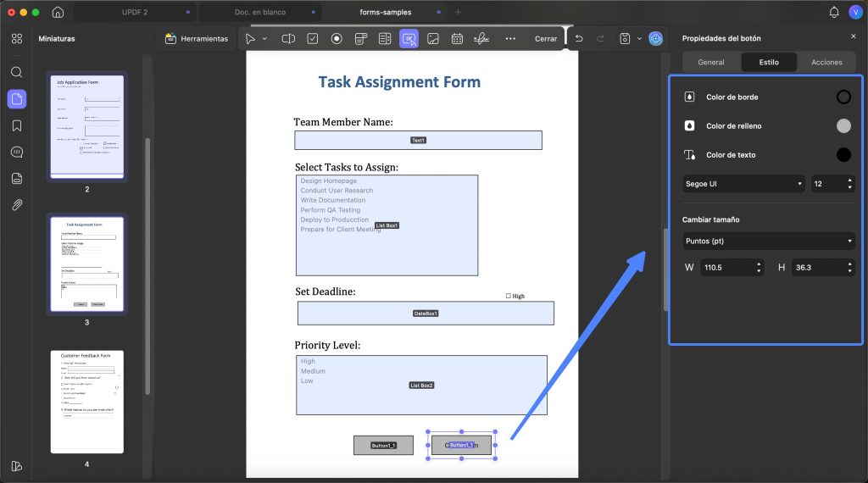Switch to the Acciones tab
The width and height of the screenshot is (868, 483).
pos(826,62)
